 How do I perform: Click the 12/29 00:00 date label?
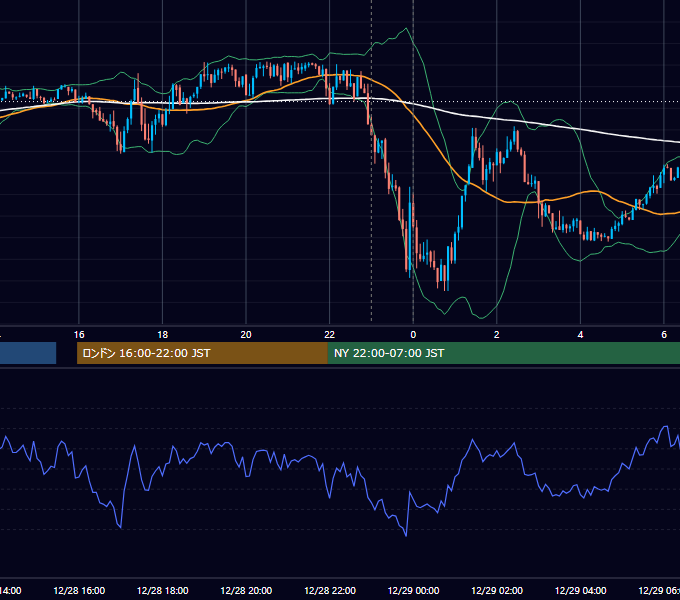click(x=413, y=590)
